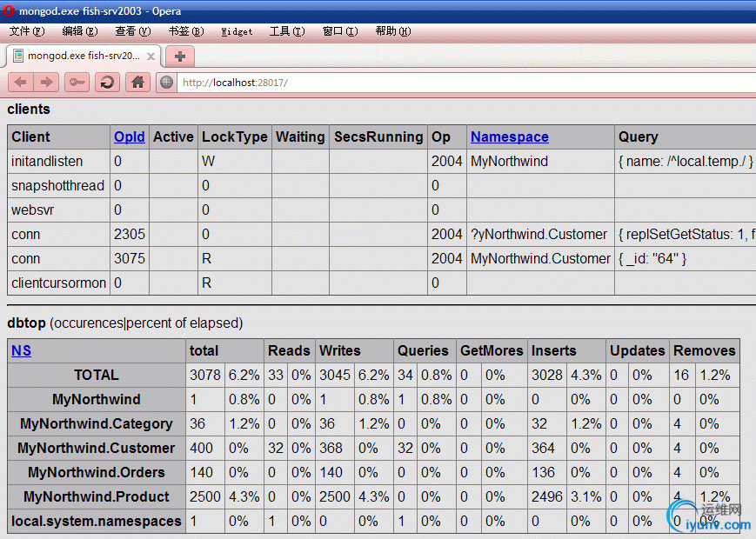Go back with the back arrow button
Image resolution: width=756 pixels, height=539 pixels.
pyautogui.click(x=21, y=83)
